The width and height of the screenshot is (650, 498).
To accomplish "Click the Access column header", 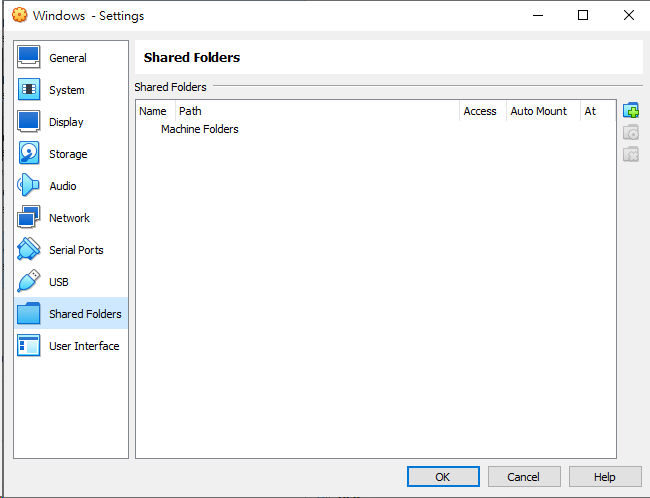I will click(x=480, y=111).
